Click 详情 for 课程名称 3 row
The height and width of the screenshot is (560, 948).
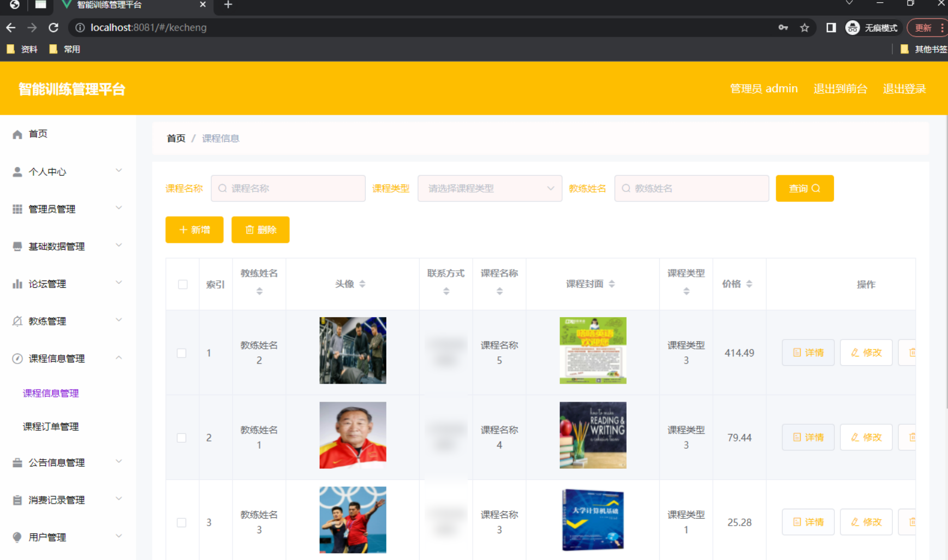[x=808, y=522]
